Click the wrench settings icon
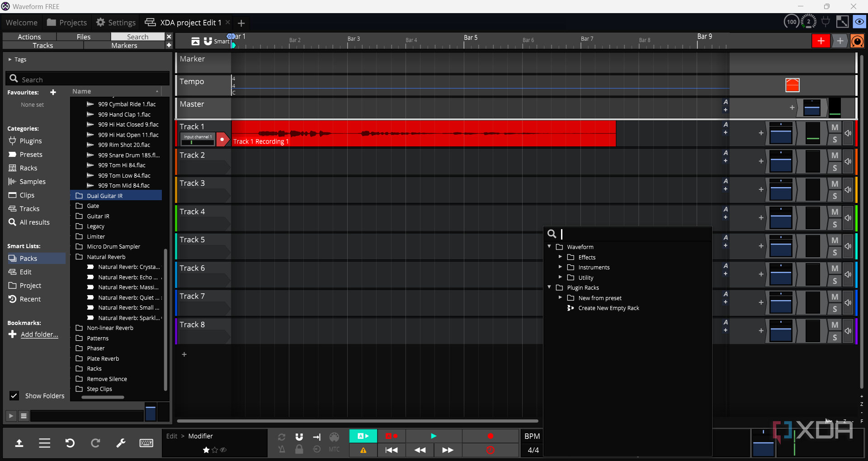The width and height of the screenshot is (868, 461). click(121, 443)
